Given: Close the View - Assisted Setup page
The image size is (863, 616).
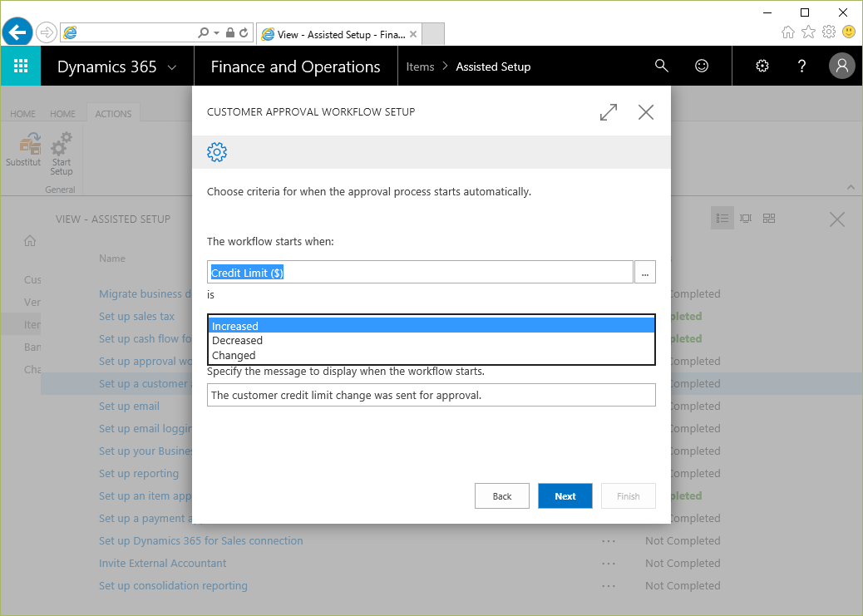Looking at the screenshot, I should tap(837, 219).
